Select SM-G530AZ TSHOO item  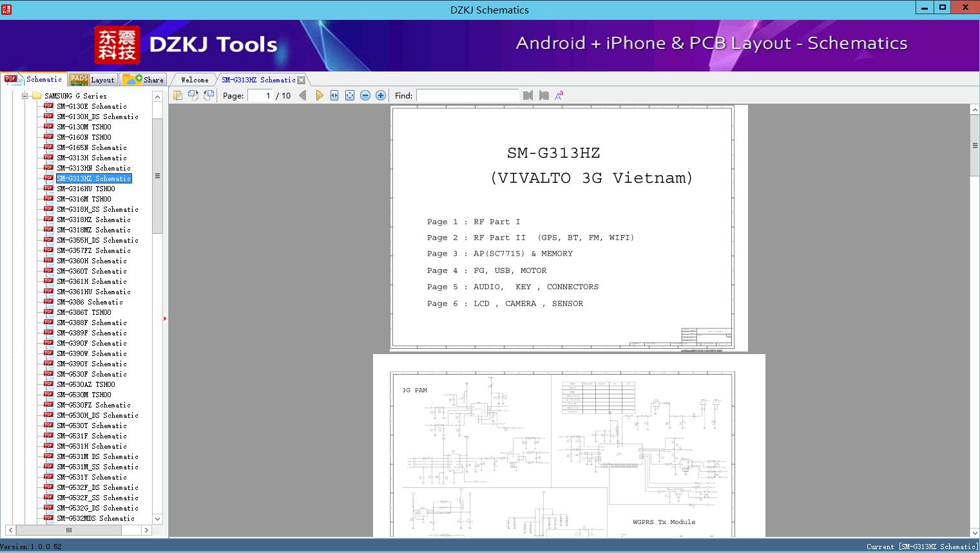(x=86, y=384)
